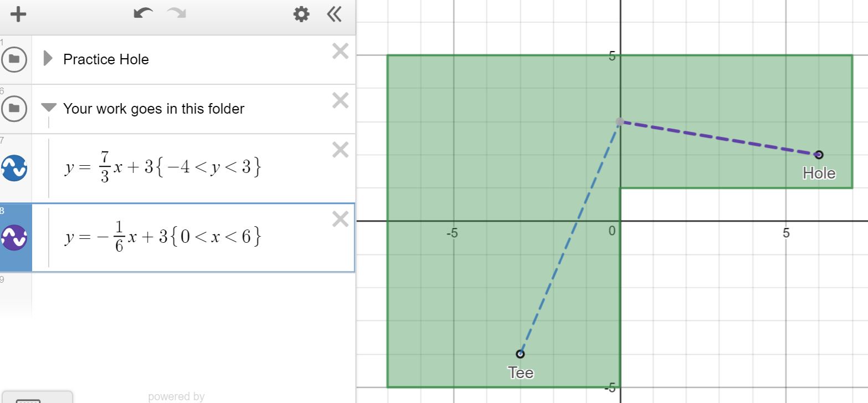
Task: Toggle visibility of the purple -1/6x line
Action: (14, 237)
